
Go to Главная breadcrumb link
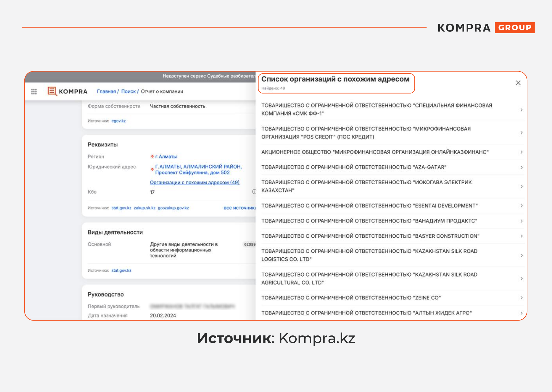pyautogui.click(x=106, y=91)
